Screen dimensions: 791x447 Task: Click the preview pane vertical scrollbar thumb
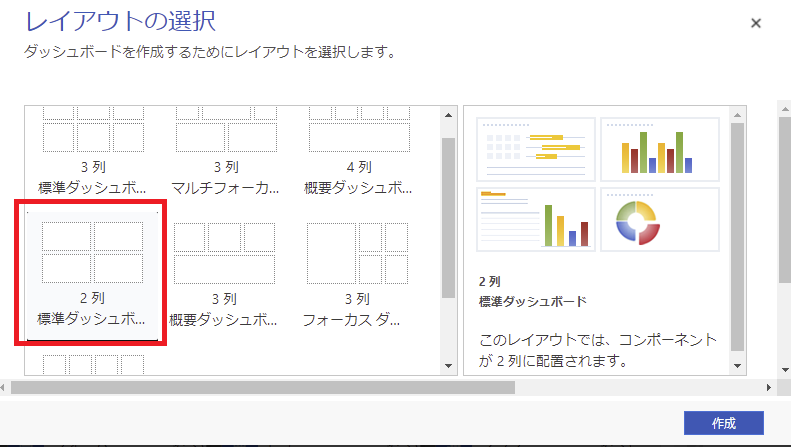coord(737,237)
